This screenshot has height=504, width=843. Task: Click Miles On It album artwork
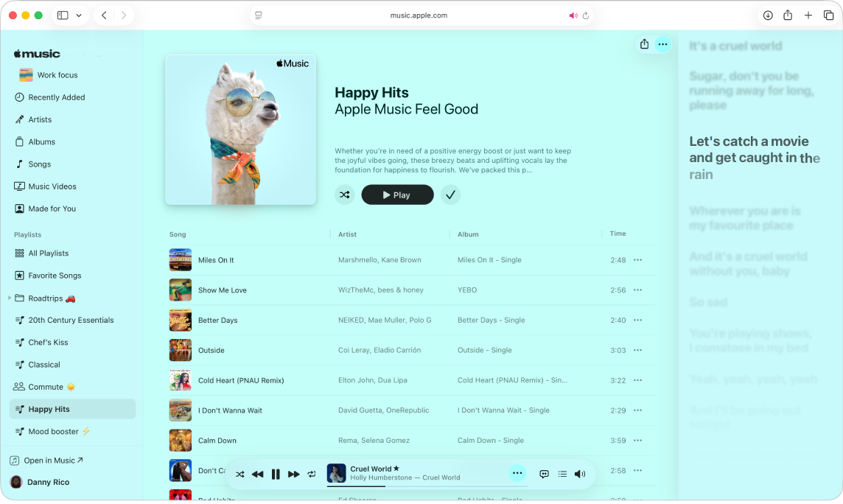(180, 260)
